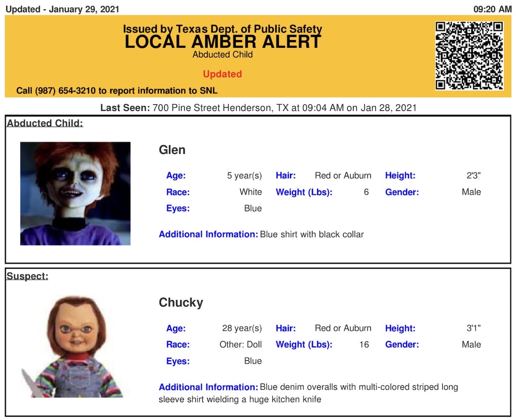Screen dimensions: 516x420
Task: Click Chucky's 'Additional Information:' label
Action: [208, 387]
